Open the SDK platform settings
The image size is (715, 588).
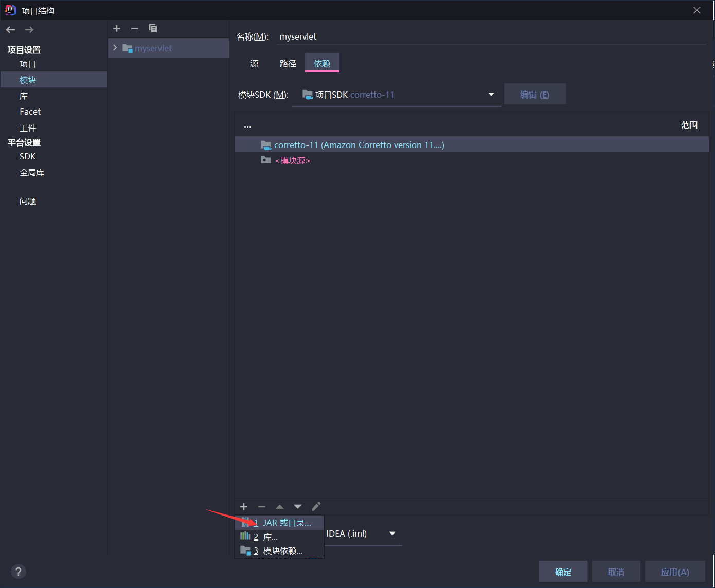coord(28,156)
